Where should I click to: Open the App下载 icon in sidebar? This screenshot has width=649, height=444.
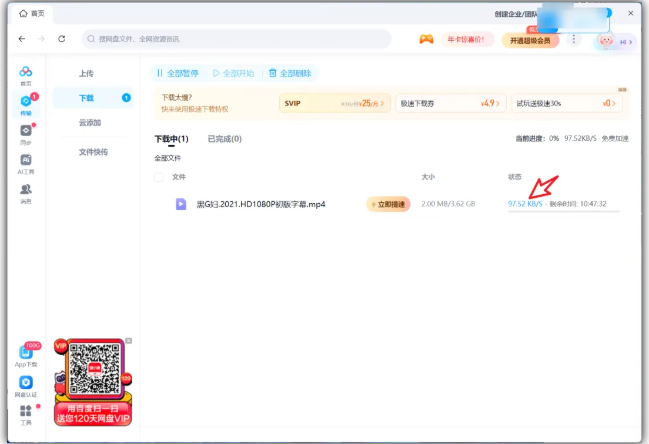click(x=26, y=353)
